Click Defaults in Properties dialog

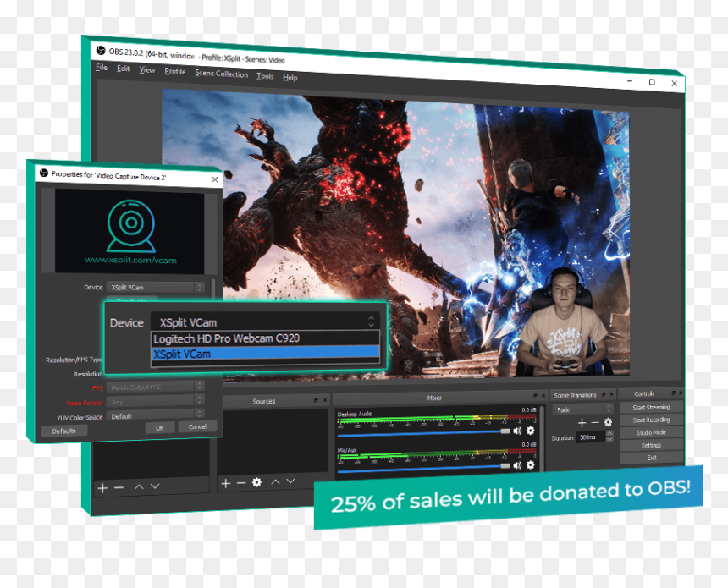63,431
